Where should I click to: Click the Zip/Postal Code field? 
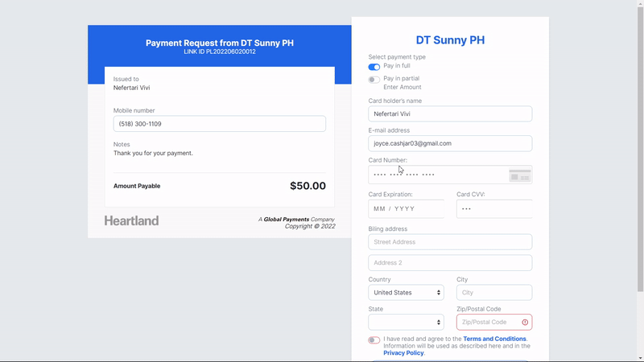[488, 323]
